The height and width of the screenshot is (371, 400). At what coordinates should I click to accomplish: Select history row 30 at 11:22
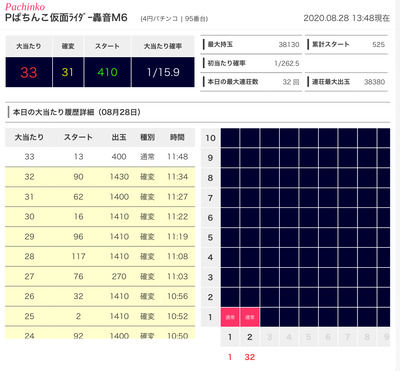click(x=100, y=217)
